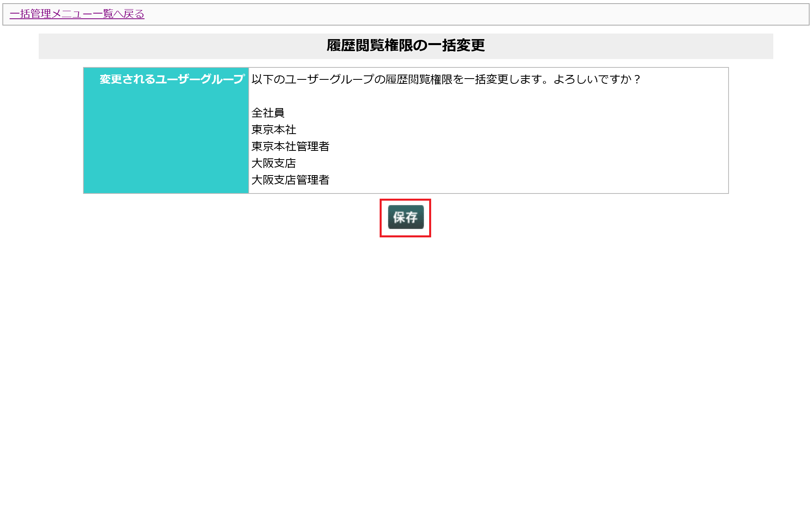Open the 一括管理メニュー一覧へ戻る link
Viewport: 812px width, 529px height.
tap(77, 14)
